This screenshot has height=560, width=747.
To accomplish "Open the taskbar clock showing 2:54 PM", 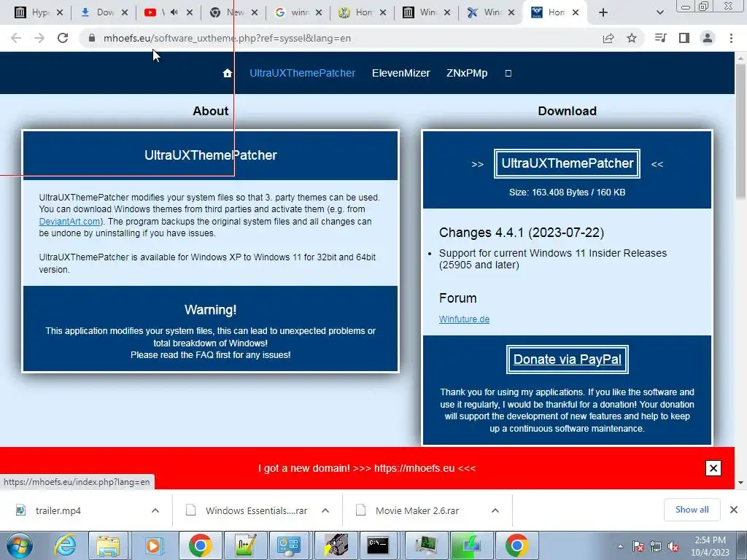I will coord(710,546).
